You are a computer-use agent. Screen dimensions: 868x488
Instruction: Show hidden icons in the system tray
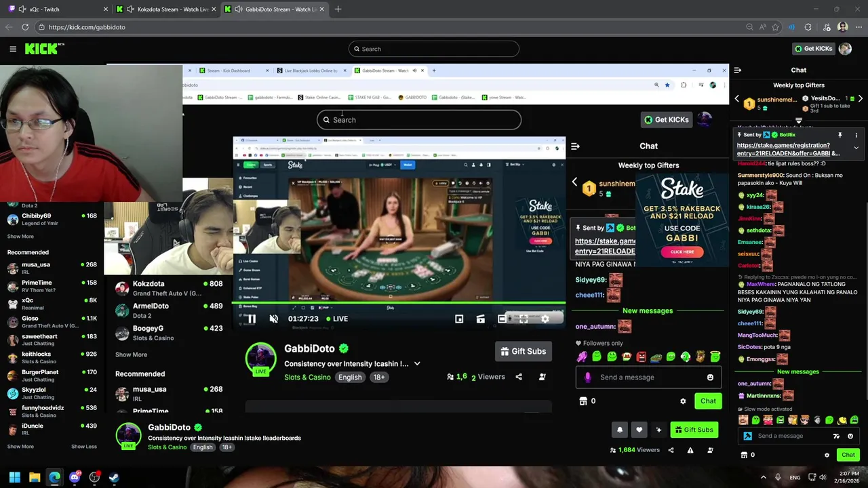[x=763, y=477]
